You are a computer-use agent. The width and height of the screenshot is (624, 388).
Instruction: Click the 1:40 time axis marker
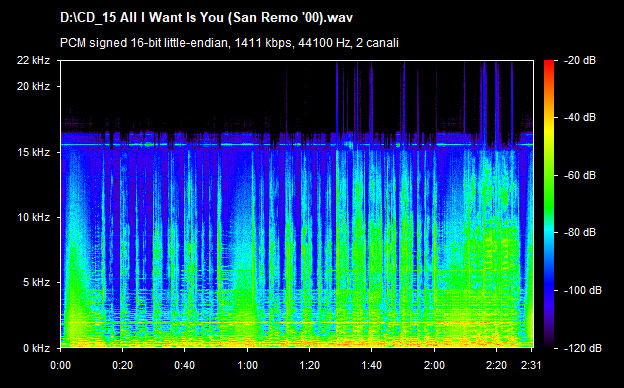coord(371,365)
